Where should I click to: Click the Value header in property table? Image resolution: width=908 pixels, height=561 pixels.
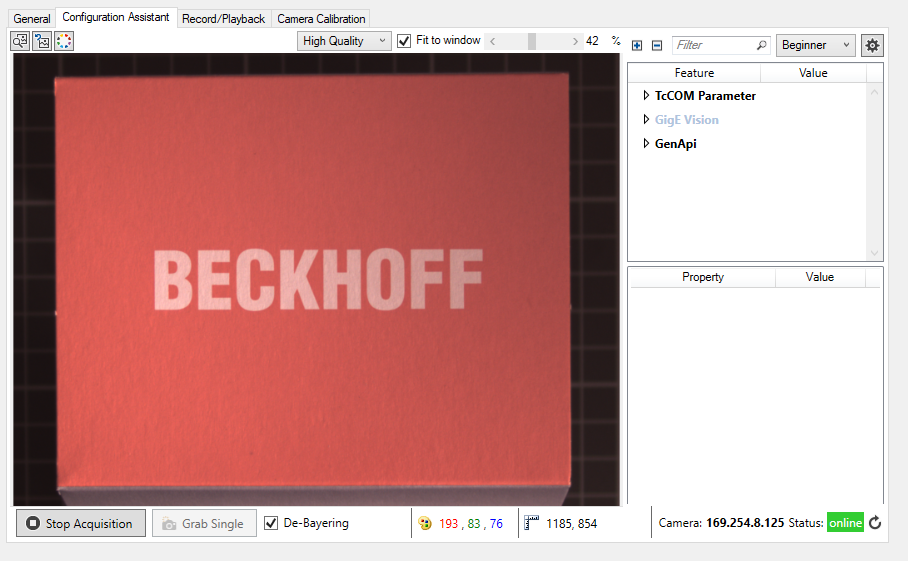click(819, 277)
